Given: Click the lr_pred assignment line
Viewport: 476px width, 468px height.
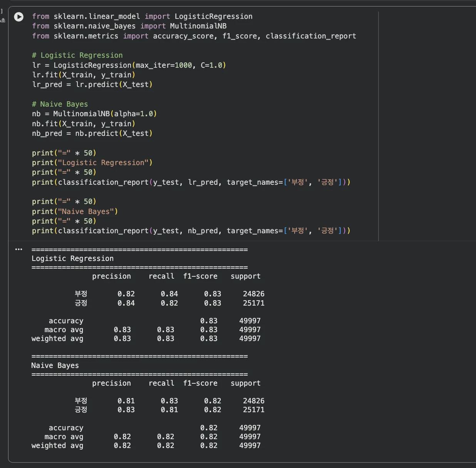Looking at the screenshot, I should click(92, 85).
